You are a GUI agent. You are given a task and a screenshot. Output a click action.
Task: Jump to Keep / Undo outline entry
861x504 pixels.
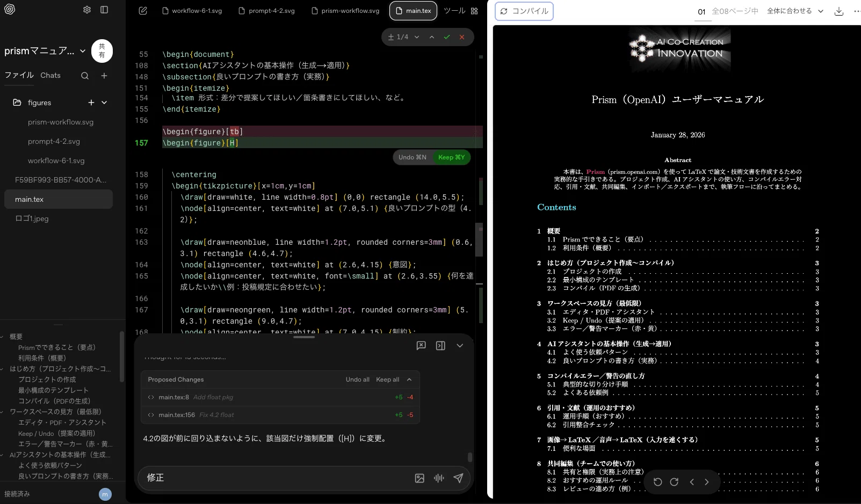(x=57, y=433)
